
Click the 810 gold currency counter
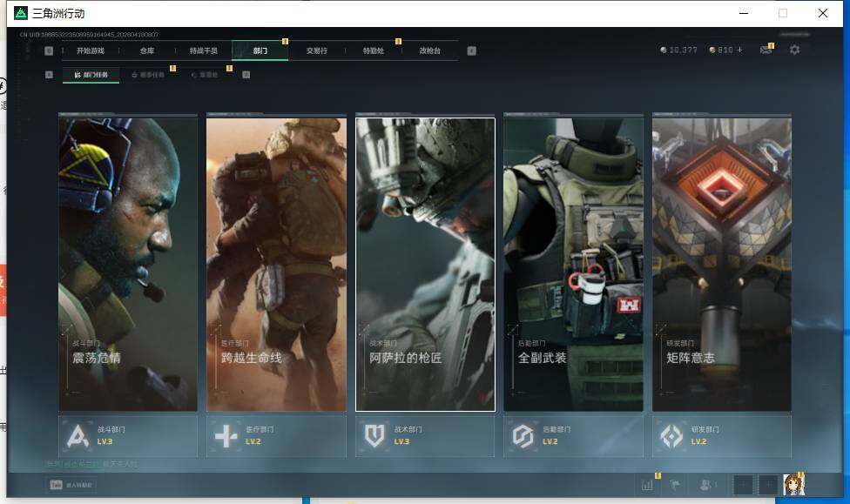[x=721, y=50]
